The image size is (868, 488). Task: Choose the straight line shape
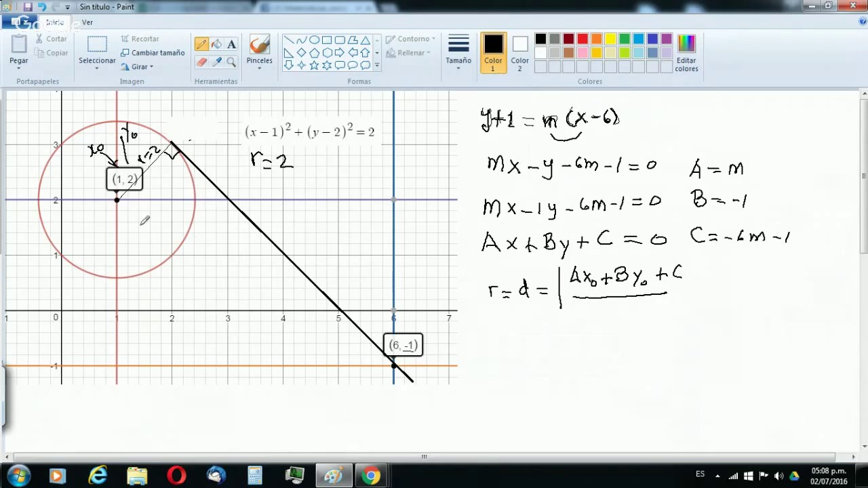point(288,40)
